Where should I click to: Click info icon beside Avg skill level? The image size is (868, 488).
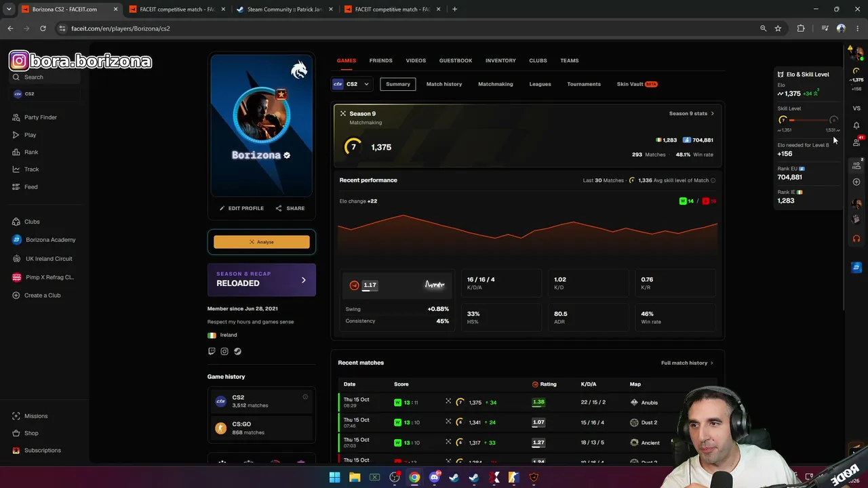pos(713,180)
